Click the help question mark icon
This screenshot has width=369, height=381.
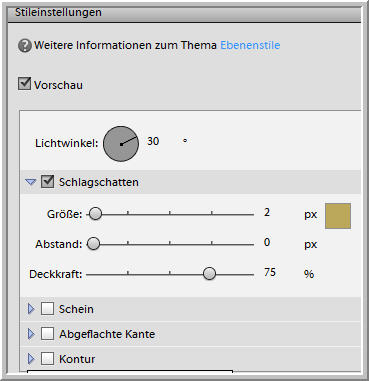[25, 45]
